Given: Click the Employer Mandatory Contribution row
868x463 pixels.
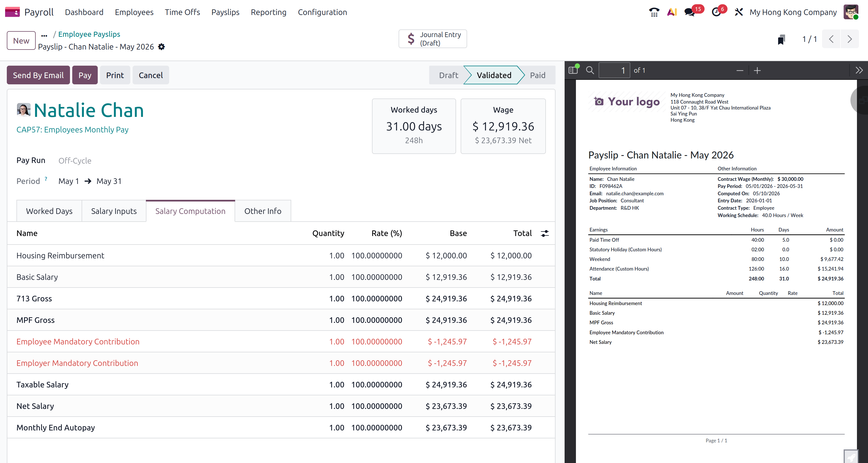Looking at the screenshot, I should coord(281,363).
